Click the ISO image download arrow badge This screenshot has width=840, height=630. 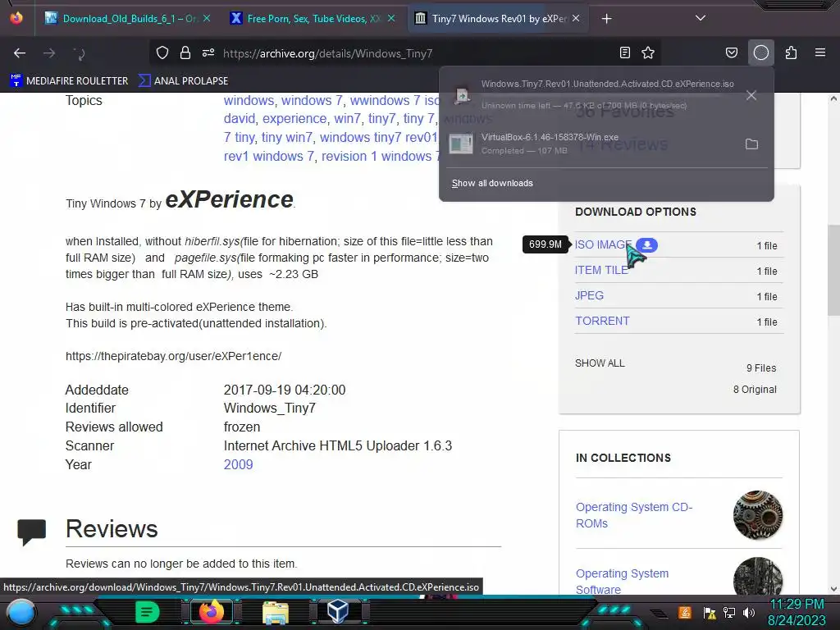point(647,244)
